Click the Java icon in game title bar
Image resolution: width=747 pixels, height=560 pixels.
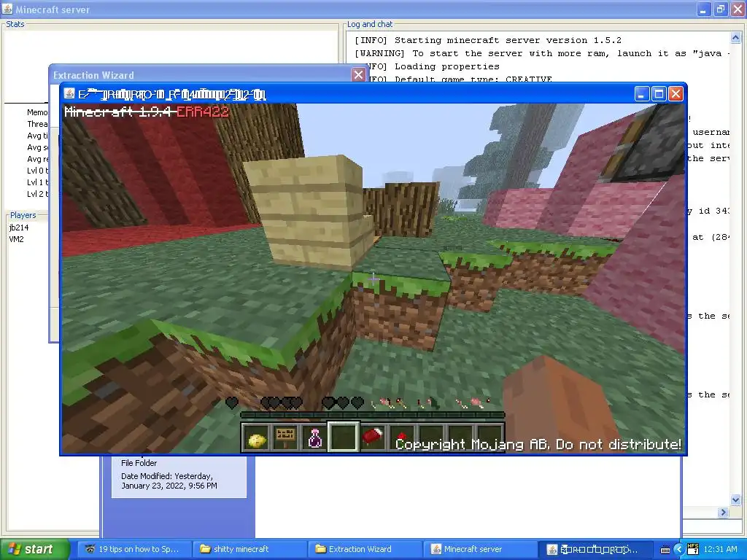[69, 93]
